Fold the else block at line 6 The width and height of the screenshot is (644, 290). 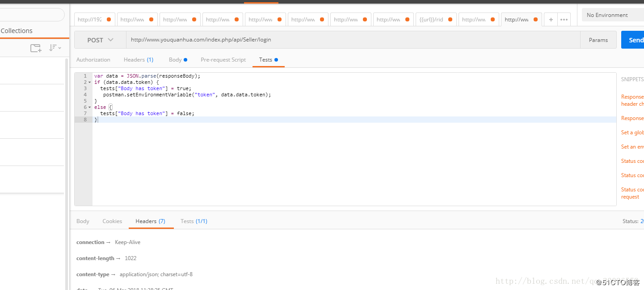[x=89, y=108]
